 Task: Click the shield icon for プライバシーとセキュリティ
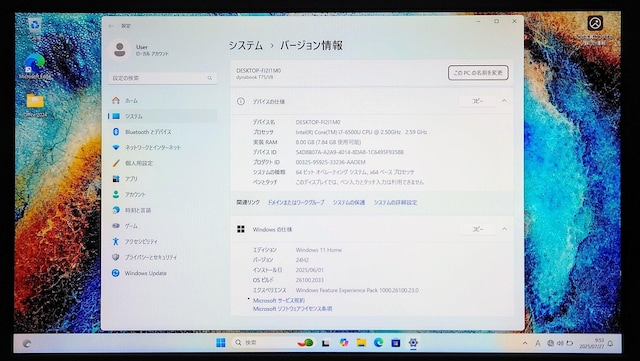[x=116, y=257]
